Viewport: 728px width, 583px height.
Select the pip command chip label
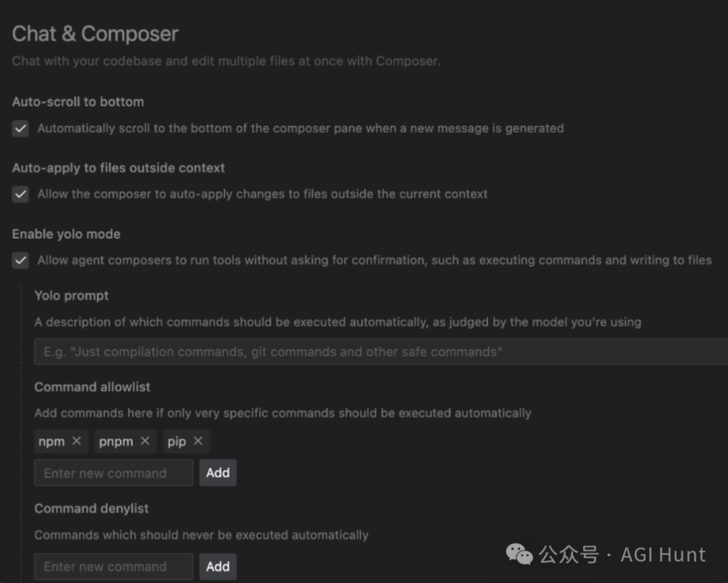click(x=177, y=441)
